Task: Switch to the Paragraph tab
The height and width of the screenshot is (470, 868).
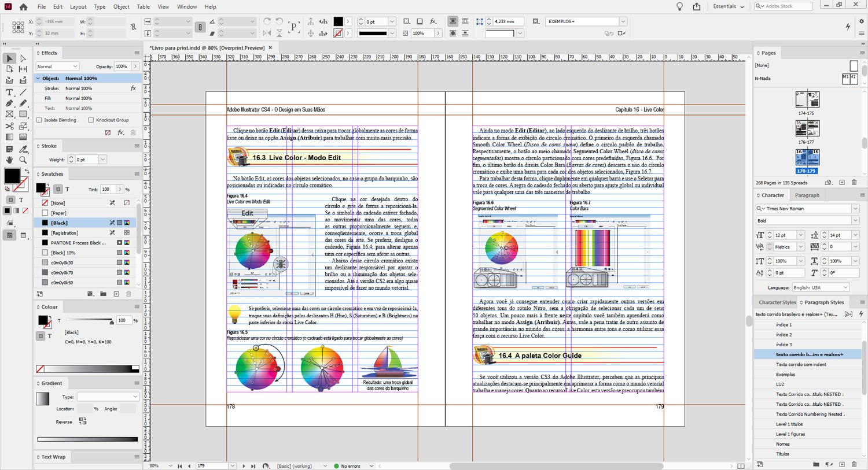Action: pos(807,195)
